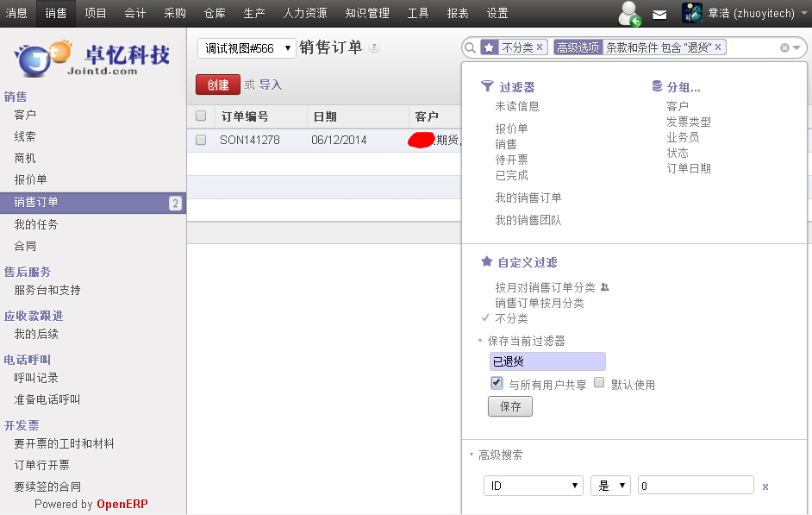The width and height of the screenshot is (812, 515).
Task: Click the help icon next to 销售订单 title
Action: coord(374,48)
